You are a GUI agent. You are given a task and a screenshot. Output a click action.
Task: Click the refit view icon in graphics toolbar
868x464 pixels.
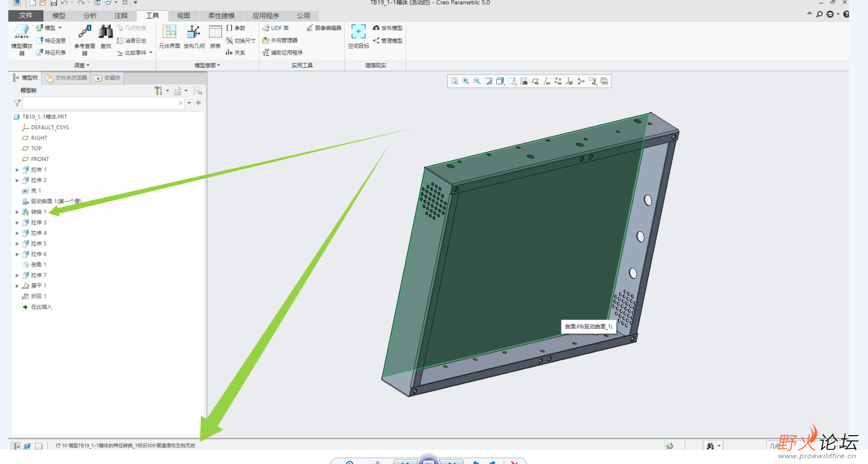[454, 81]
